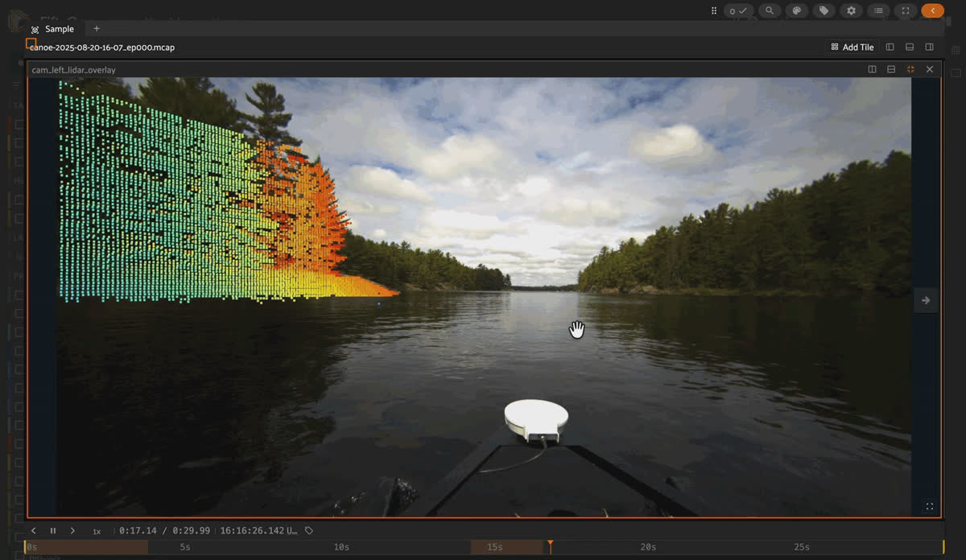Toggle the right sidebar layout icon
This screenshot has width=966, height=560.
pyautogui.click(x=929, y=47)
